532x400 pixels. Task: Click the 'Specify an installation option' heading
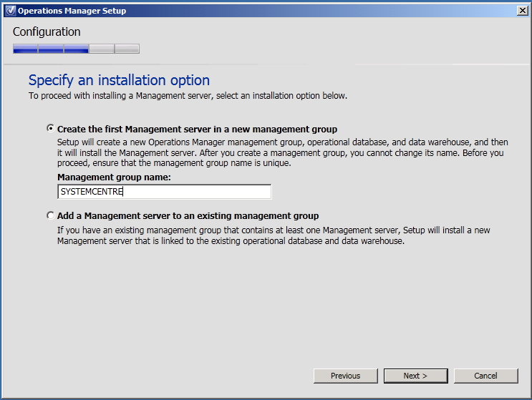[119, 80]
